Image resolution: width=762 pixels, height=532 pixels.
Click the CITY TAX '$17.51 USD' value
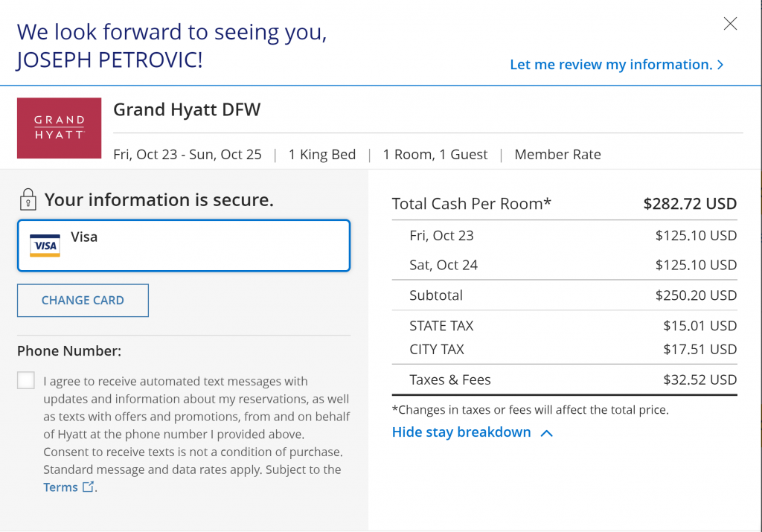699,349
